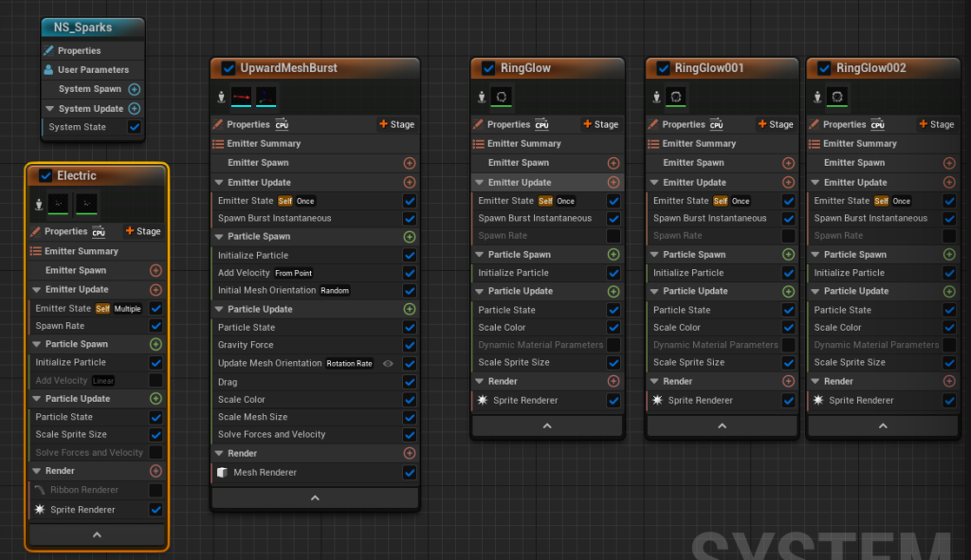971x560 pixels.
Task: Select Properties in the NS_Sparks node
Action: (78, 51)
